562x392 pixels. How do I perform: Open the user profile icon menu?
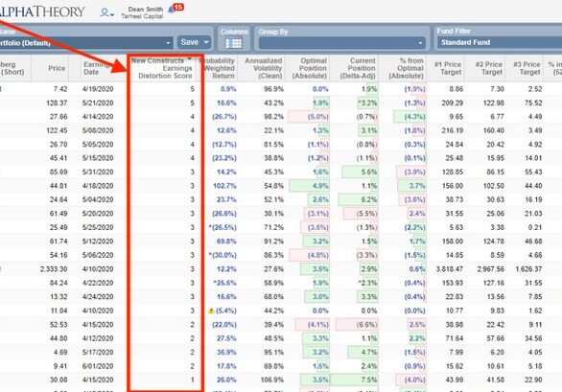[x=106, y=12]
